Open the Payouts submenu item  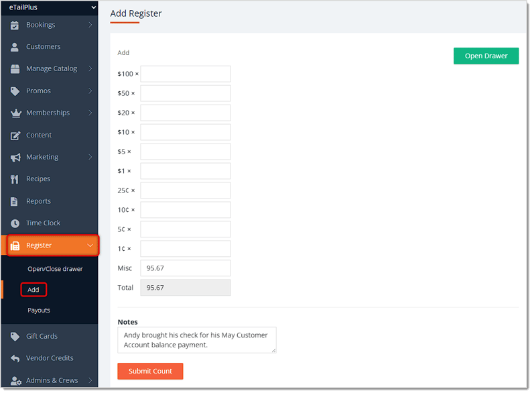[x=39, y=311]
